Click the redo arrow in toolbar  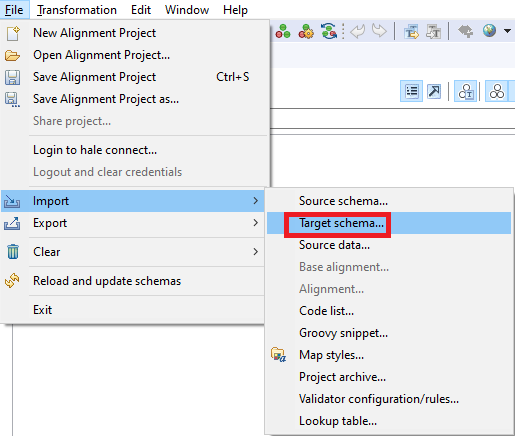pos(379,31)
